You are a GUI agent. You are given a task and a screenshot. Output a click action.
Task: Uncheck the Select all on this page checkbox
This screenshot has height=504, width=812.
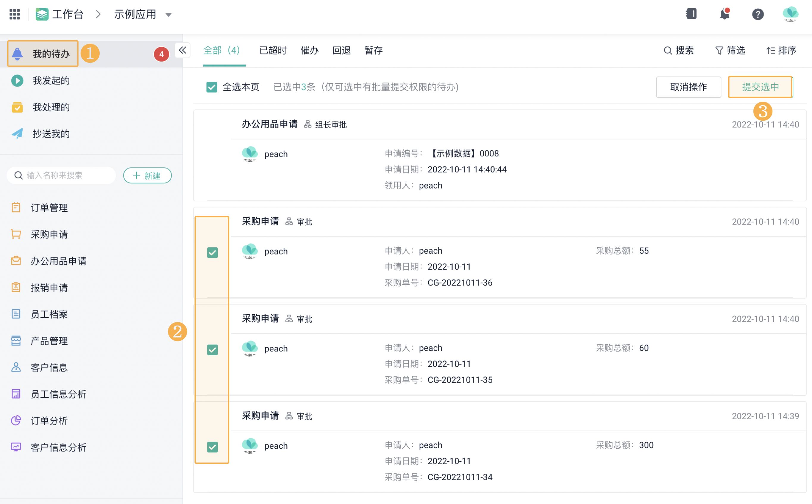coord(212,87)
